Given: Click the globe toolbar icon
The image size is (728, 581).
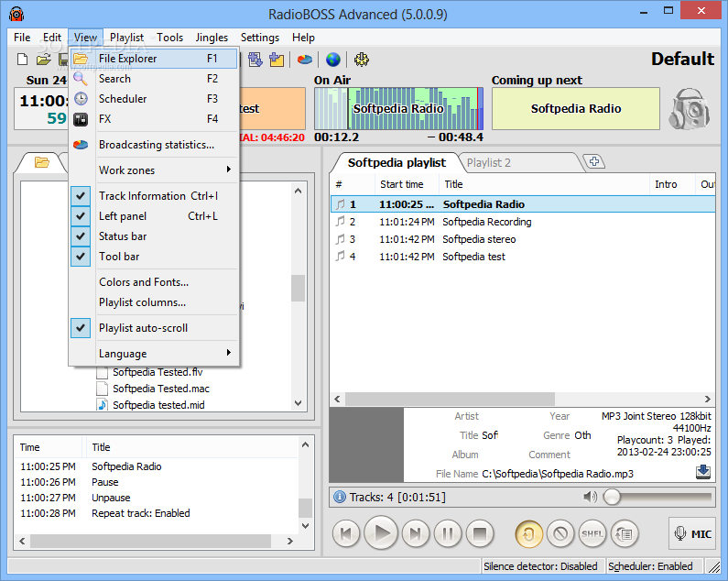Looking at the screenshot, I should click(x=333, y=59).
